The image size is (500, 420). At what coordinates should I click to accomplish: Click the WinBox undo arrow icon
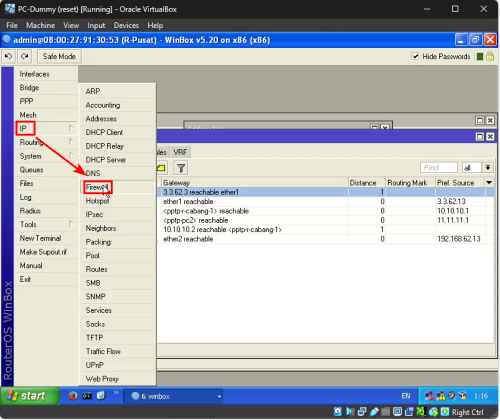pos(9,56)
